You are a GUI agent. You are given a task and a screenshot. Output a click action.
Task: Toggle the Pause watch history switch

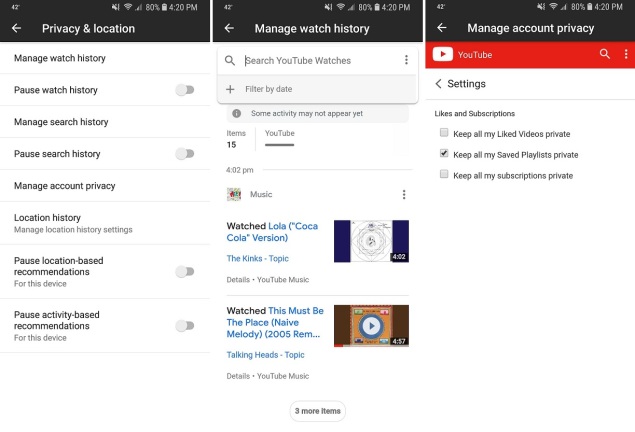click(185, 90)
